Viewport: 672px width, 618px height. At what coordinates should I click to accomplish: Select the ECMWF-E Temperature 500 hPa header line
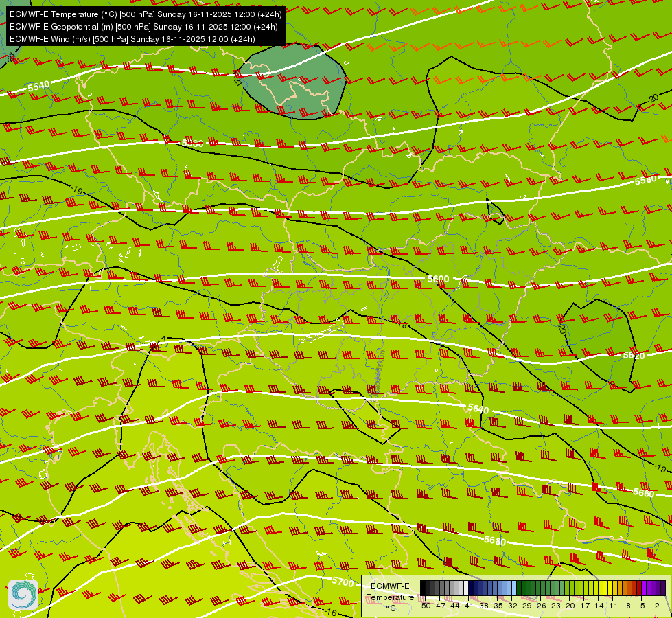click(x=146, y=14)
